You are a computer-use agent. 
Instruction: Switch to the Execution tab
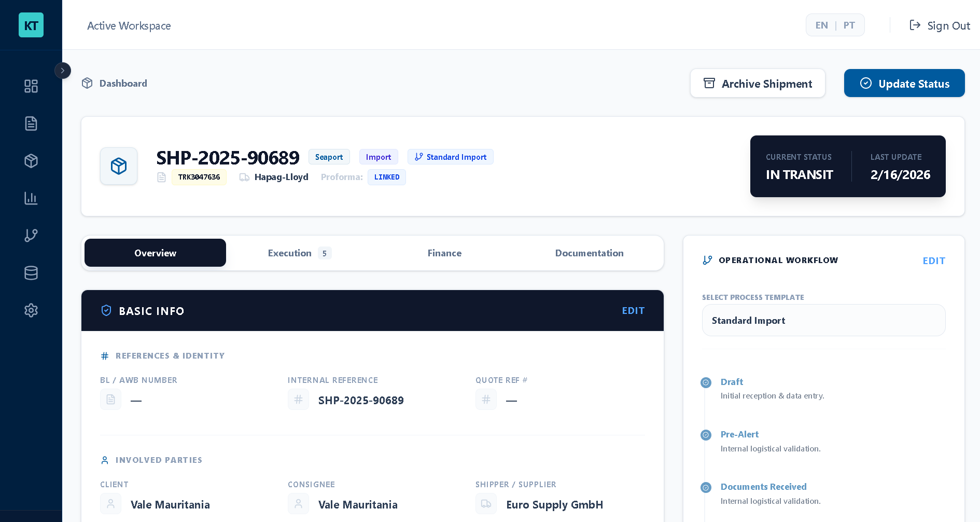(299, 253)
